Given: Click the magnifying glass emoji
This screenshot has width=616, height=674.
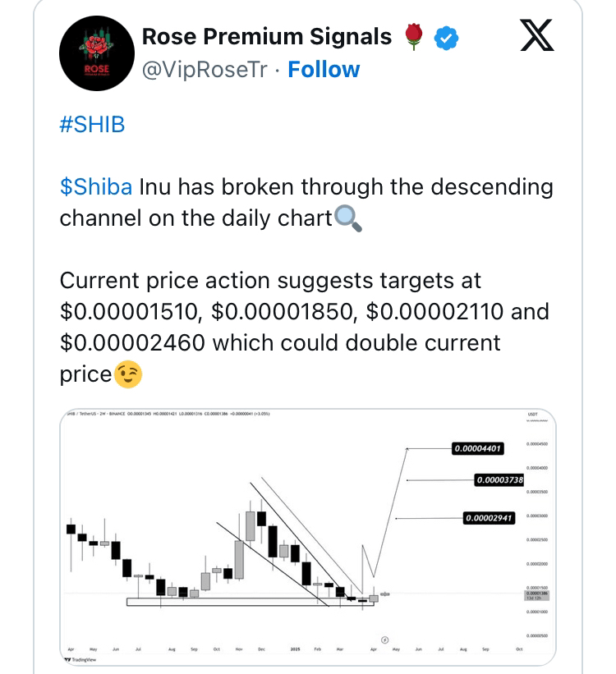Looking at the screenshot, I should click(x=347, y=218).
